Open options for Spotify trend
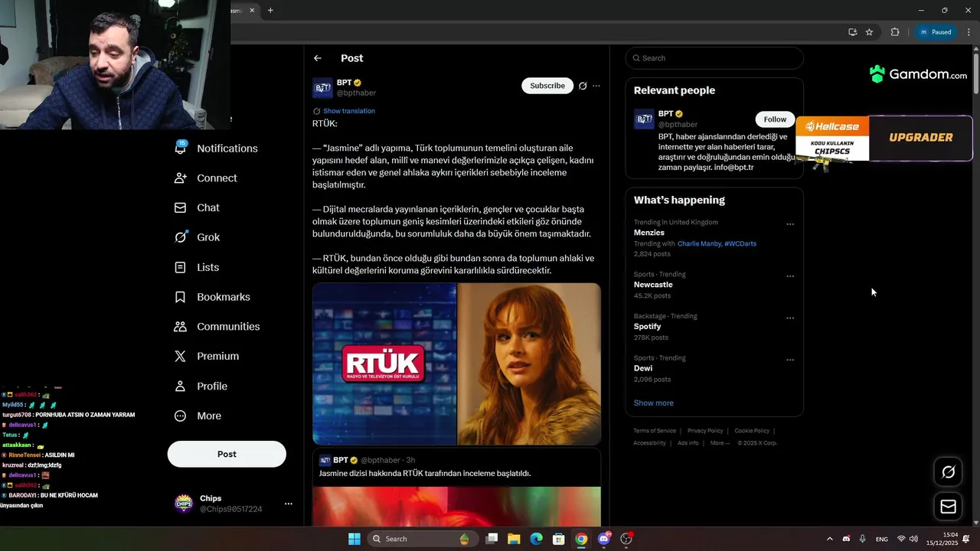 (790, 318)
